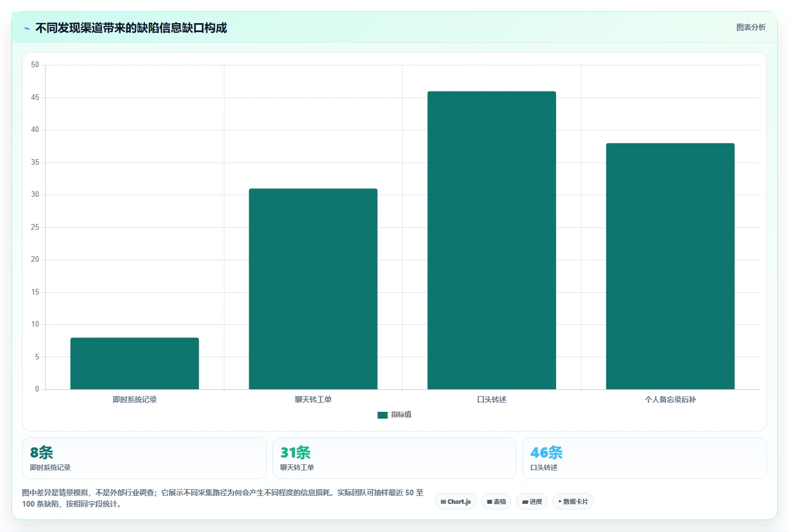The height and width of the screenshot is (532, 789).
Task: Click the 口头转述 x-axis label
Action: [x=491, y=399]
